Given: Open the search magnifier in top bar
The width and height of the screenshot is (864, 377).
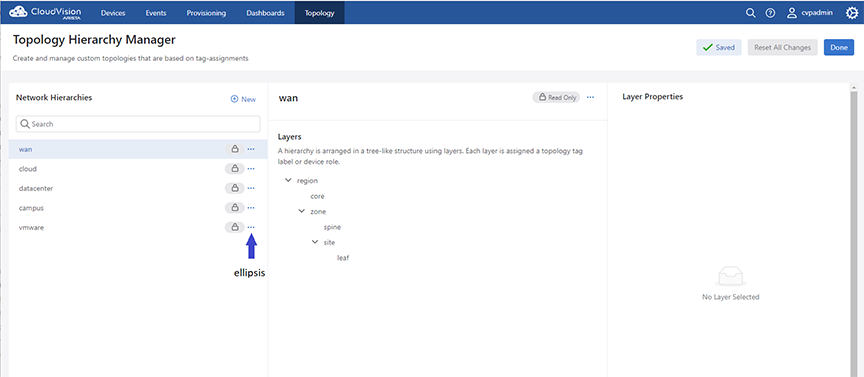Looking at the screenshot, I should coord(750,13).
